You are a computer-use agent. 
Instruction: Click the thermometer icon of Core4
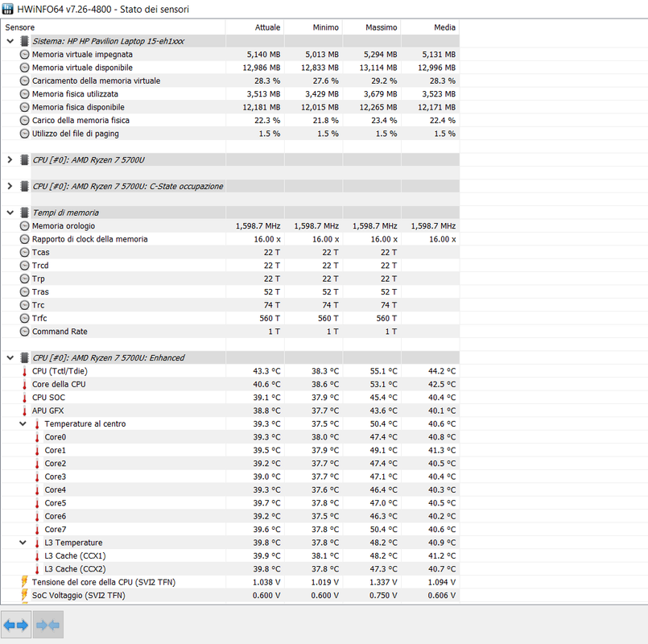click(37, 490)
